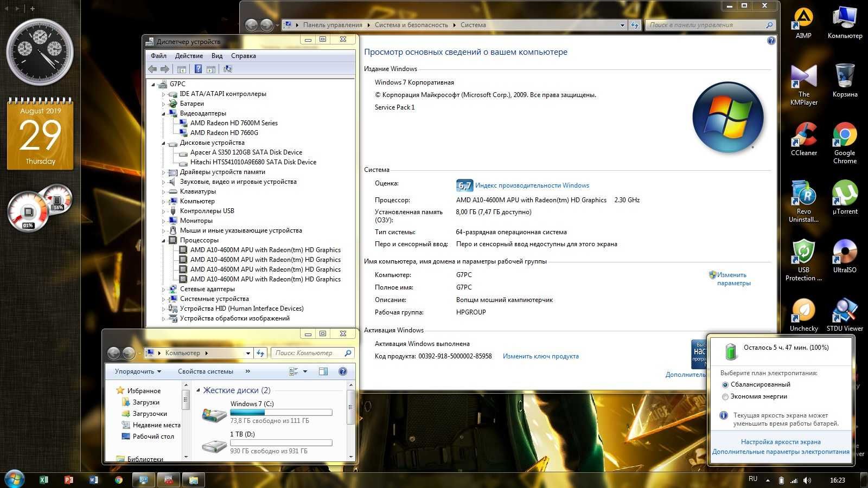Open PowerPoint from taskbar

click(68, 480)
